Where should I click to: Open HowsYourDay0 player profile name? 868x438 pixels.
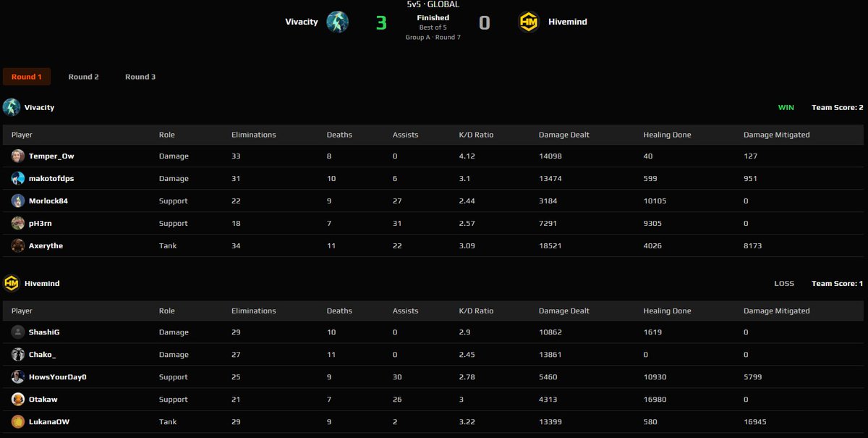(58, 376)
